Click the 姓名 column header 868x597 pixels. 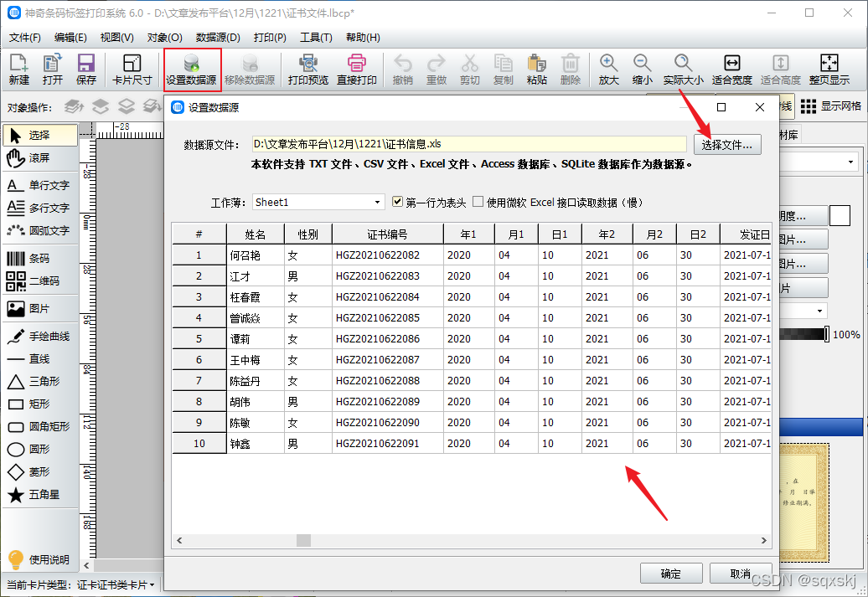point(256,234)
